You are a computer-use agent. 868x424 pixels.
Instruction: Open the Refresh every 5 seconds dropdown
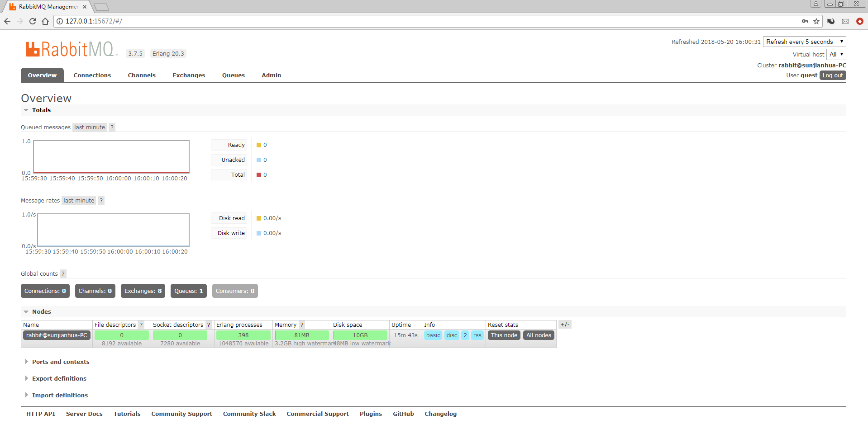click(804, 41)
